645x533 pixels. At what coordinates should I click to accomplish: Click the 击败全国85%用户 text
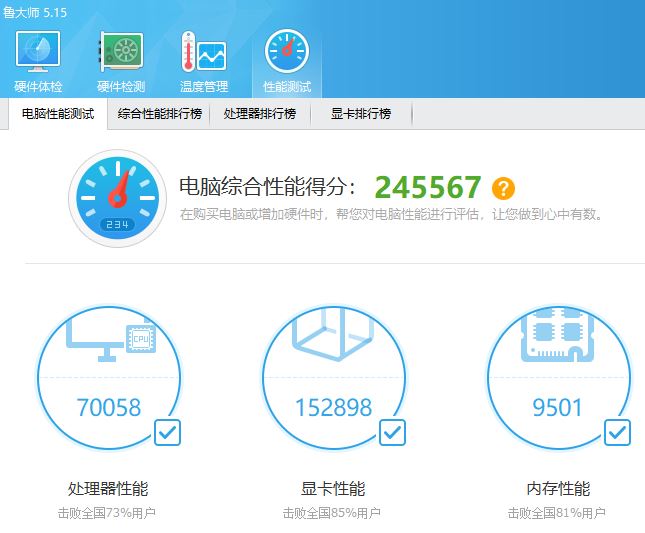(332, 513)
